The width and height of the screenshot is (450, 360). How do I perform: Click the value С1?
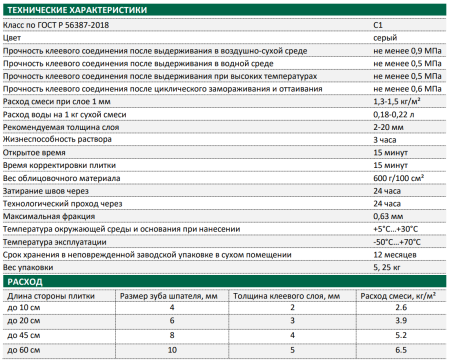(378, 25)
